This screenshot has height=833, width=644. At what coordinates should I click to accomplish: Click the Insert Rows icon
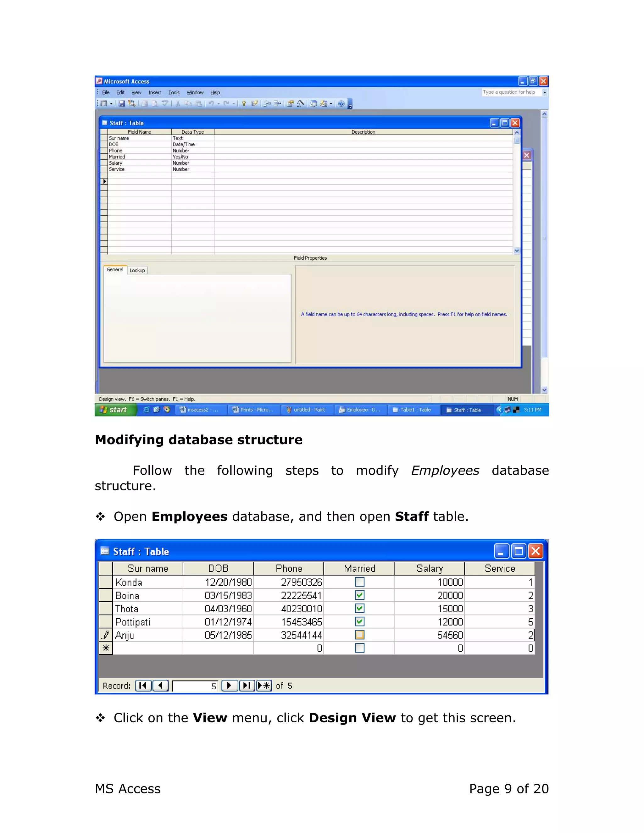pos(267,104)
